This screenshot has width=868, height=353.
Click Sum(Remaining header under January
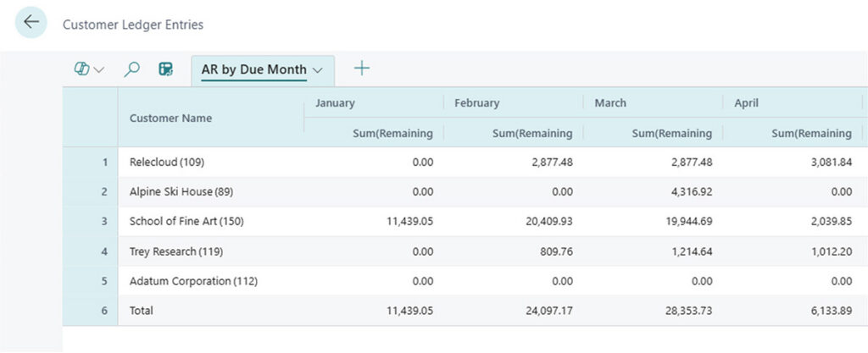coord(393,133)
